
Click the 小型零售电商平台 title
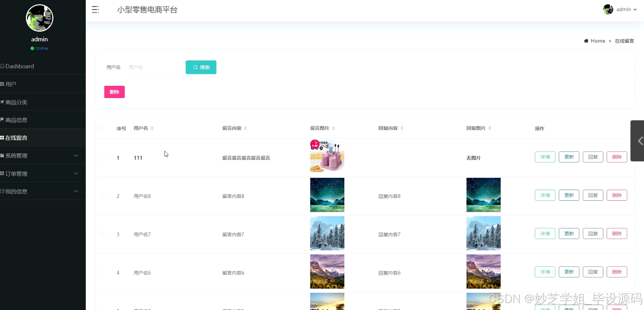point(147,10)
